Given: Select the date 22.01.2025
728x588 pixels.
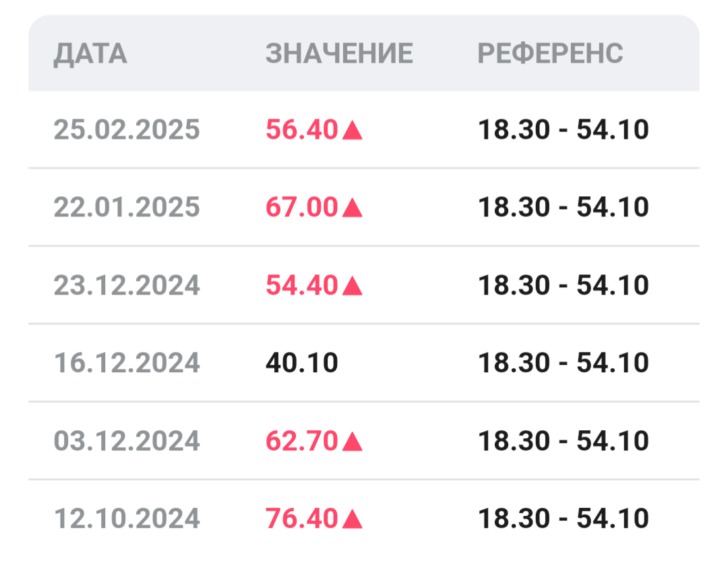Looking at the screenshot, I should coord(127,207).
